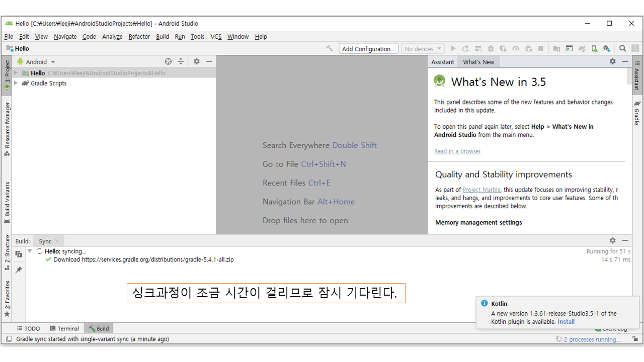
Task: Click the Read in a browser link
Action: (457, 151)
